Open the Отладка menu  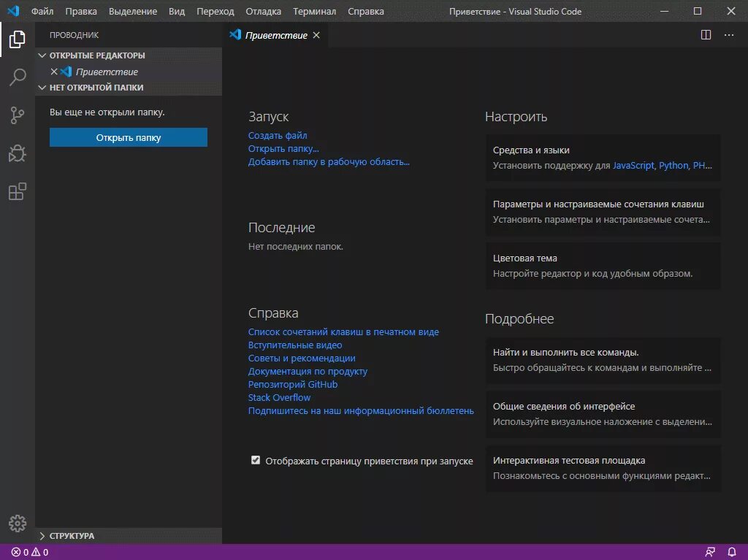(x=263, y=11)
